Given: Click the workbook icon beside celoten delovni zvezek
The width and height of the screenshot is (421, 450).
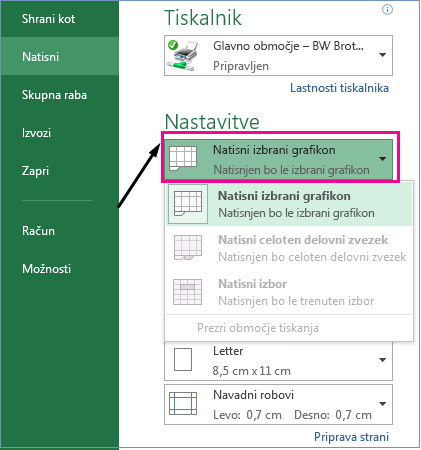Looking at the screenshot, I should [x=188, y=248].
